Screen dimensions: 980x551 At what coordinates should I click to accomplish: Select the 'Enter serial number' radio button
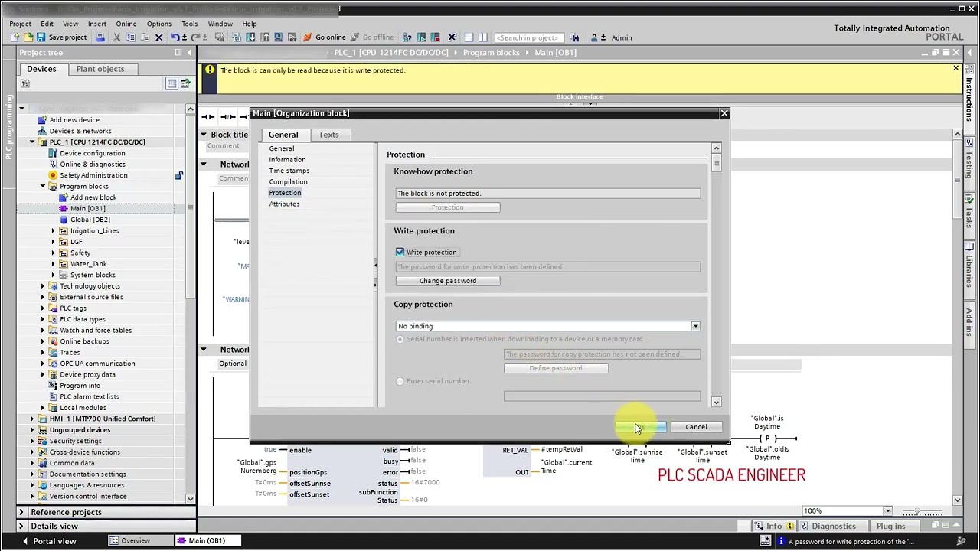tap(400, 381)
